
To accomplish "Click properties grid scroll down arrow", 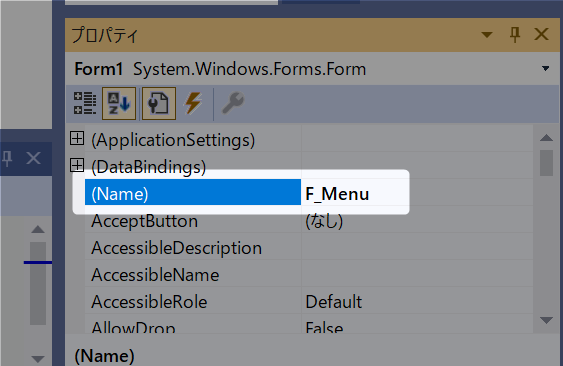I will click(x=546, y=320).
